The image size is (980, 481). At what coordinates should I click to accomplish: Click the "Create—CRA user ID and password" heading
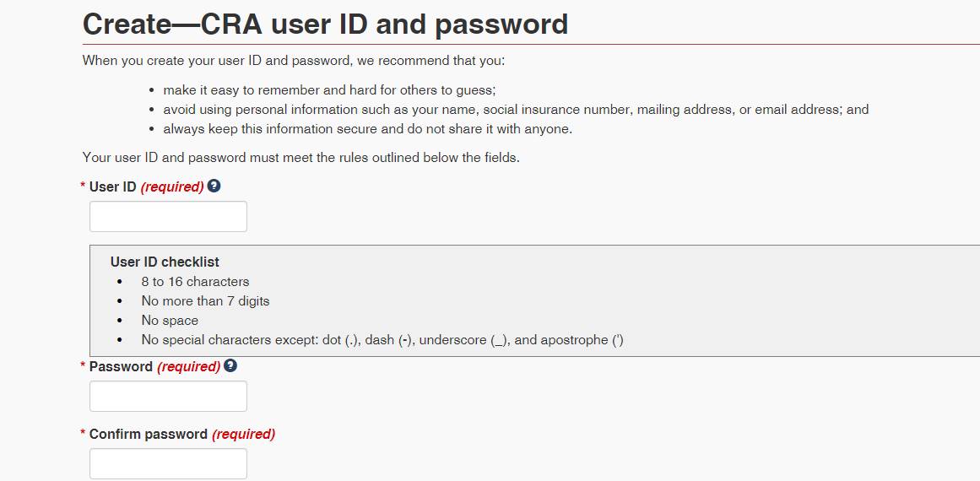tap(325, 24)
